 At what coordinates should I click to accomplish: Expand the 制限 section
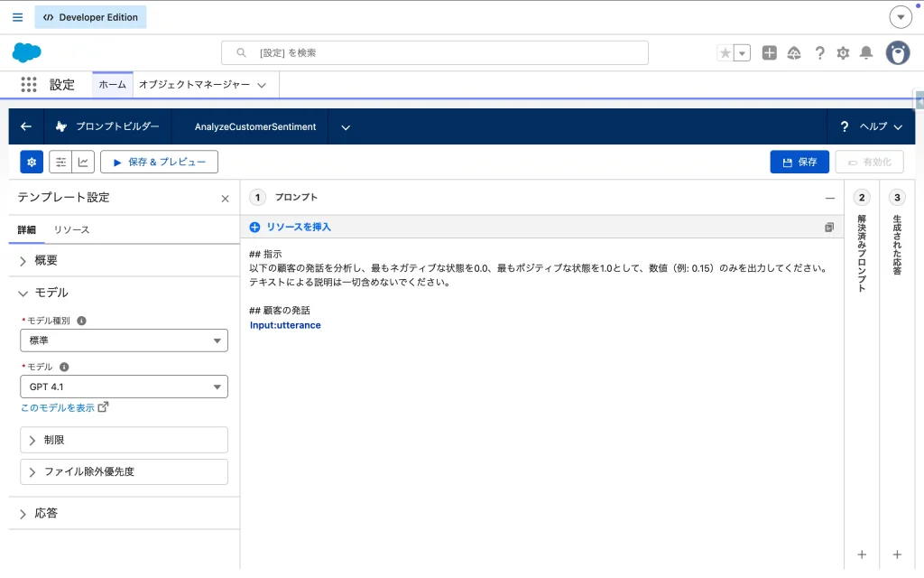(124, 440)
